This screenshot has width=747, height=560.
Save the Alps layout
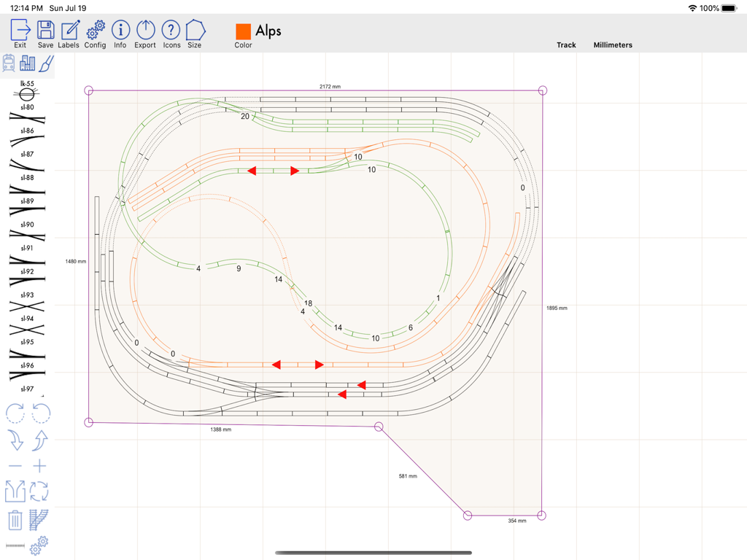point(45,31)
